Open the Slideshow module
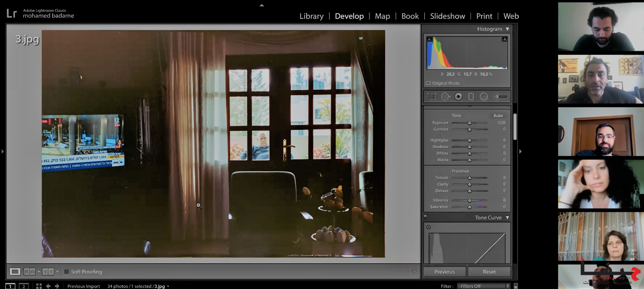Screen dimensions: 644x289 [x=447, y=16]
